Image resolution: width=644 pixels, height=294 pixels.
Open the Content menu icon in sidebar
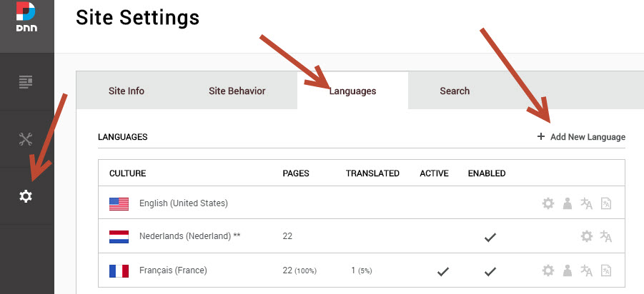[26, 82]
